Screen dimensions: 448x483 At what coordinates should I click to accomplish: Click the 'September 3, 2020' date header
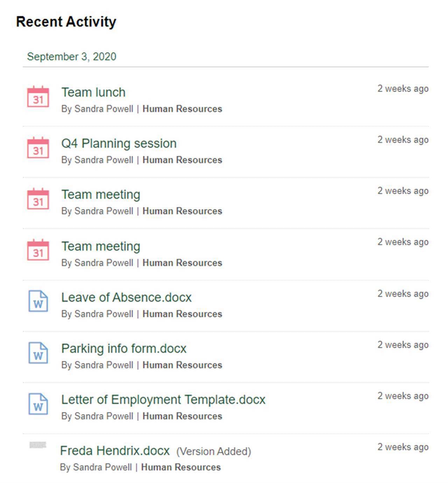pyautogui.click(x=72, y=57)
